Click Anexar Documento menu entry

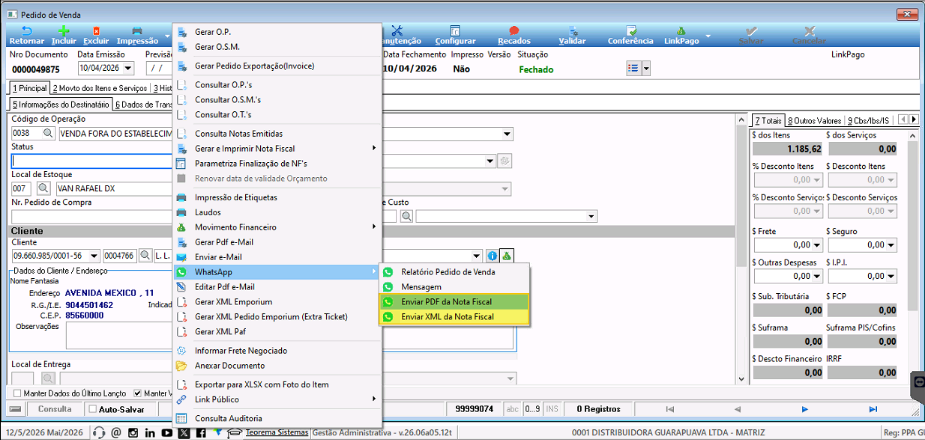[278, 366]
